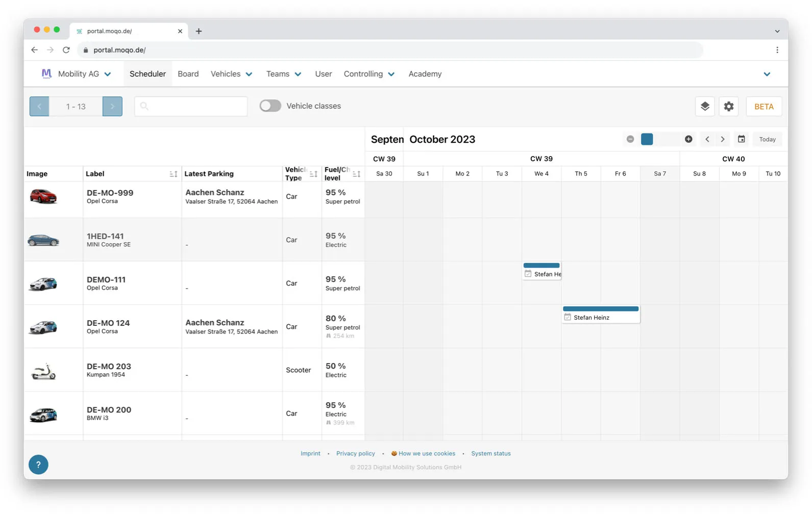Viewport: 812px width, 516px height.
Task: Click the Latest Parking column header
Action: pos(209,174)
